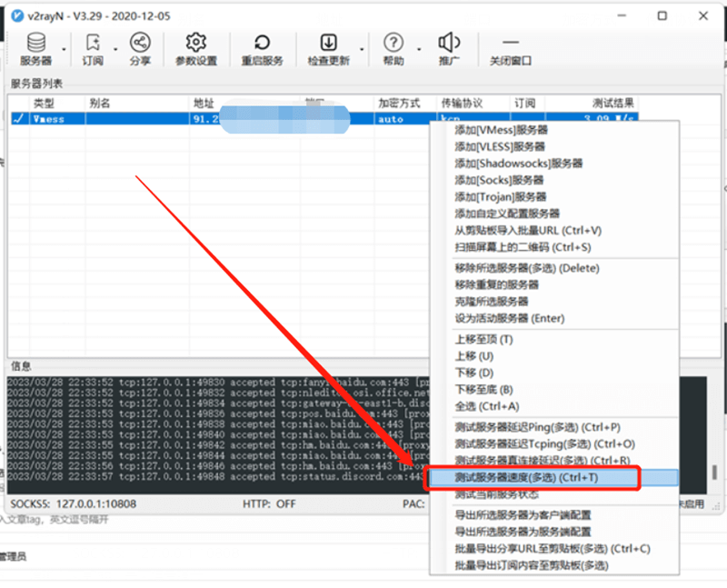Open the 订阅 subscription toolbar button

pos(93,49)
